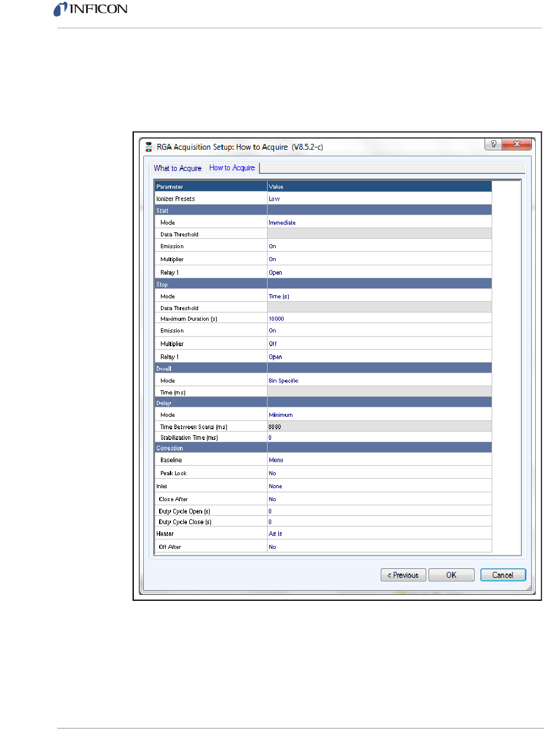Click the 'Close After' parameter label
This screenshot has height=747, width=560.
coord(173,499)
